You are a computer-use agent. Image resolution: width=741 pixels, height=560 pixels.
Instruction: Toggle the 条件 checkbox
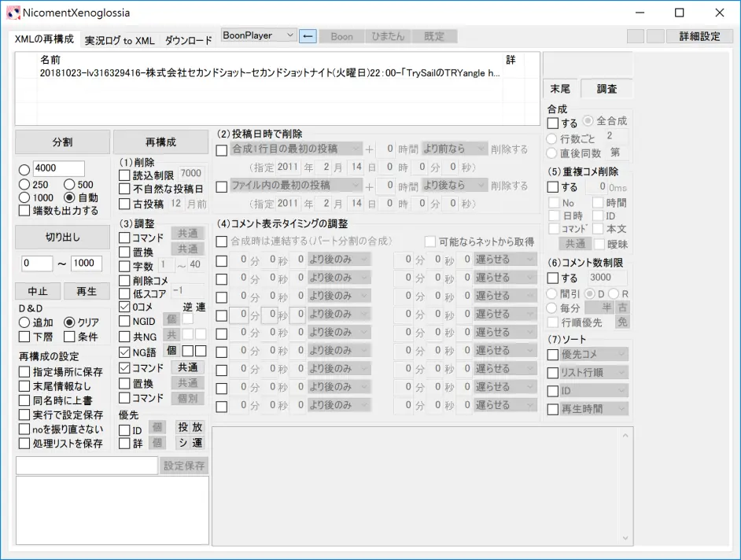(x=69, y=337)
